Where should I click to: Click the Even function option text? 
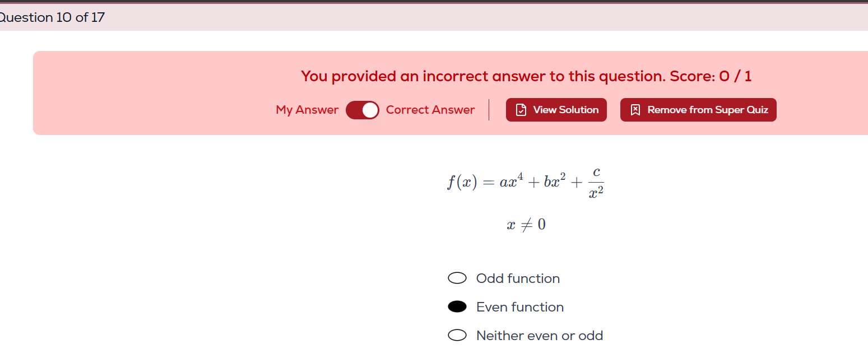tap(520, 307)
